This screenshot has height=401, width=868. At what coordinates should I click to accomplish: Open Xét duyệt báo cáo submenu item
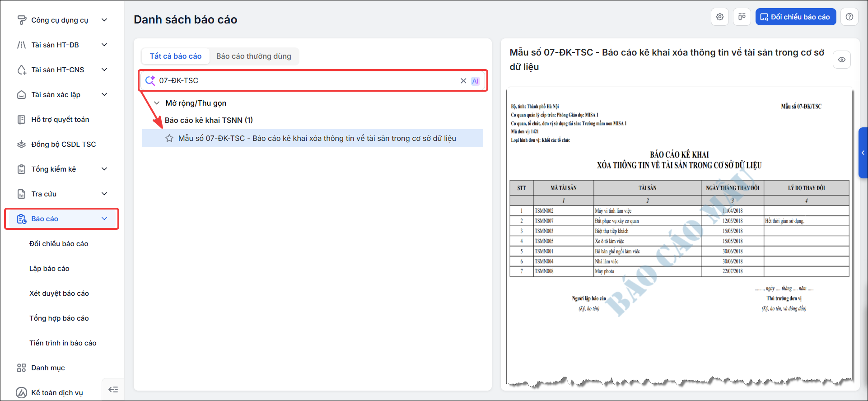(59, 293)
